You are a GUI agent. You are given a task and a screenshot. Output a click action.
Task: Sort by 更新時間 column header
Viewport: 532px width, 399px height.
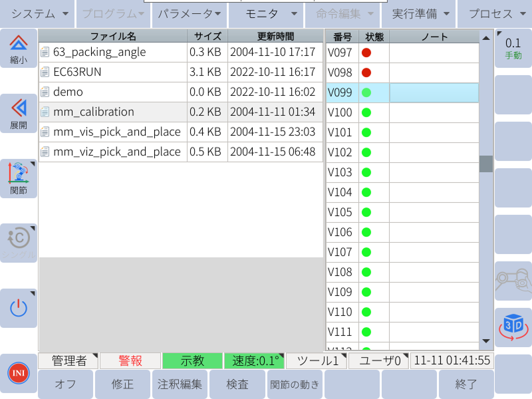pos(275,36)
